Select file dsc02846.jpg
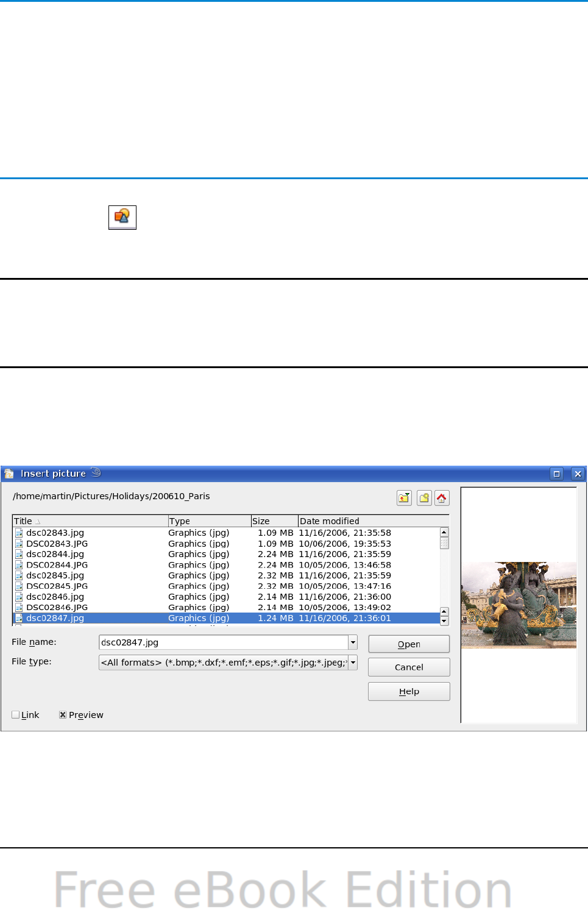 click(x=55, y=597)
